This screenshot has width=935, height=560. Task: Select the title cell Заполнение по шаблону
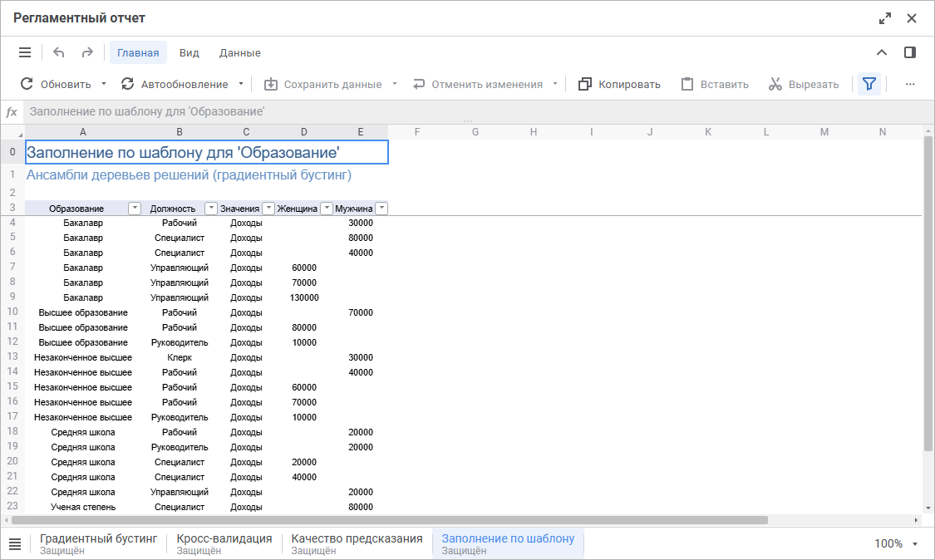click(207, 152)
